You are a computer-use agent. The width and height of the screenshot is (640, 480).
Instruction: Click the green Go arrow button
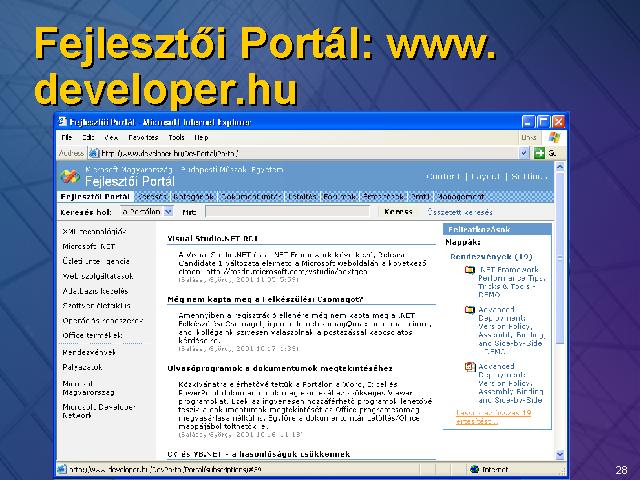539,153
